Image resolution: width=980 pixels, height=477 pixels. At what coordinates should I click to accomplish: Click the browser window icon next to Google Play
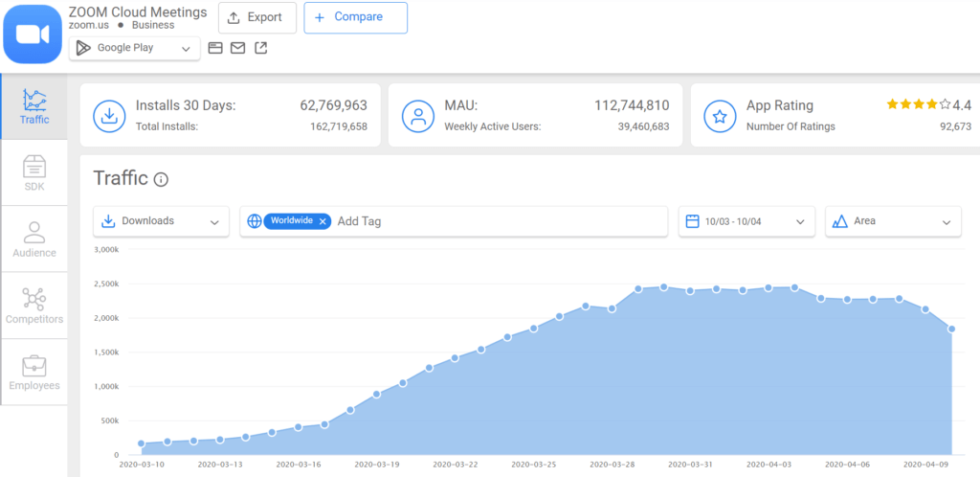point(215,48)
